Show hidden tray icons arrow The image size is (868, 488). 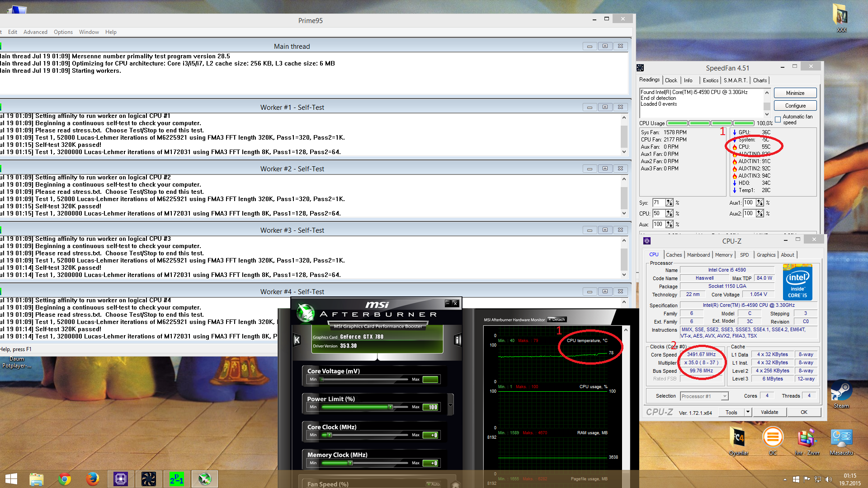(785, 479)
